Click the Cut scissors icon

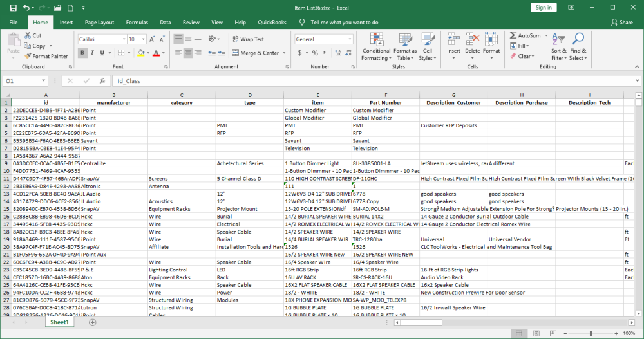click(x=28, y=35)
